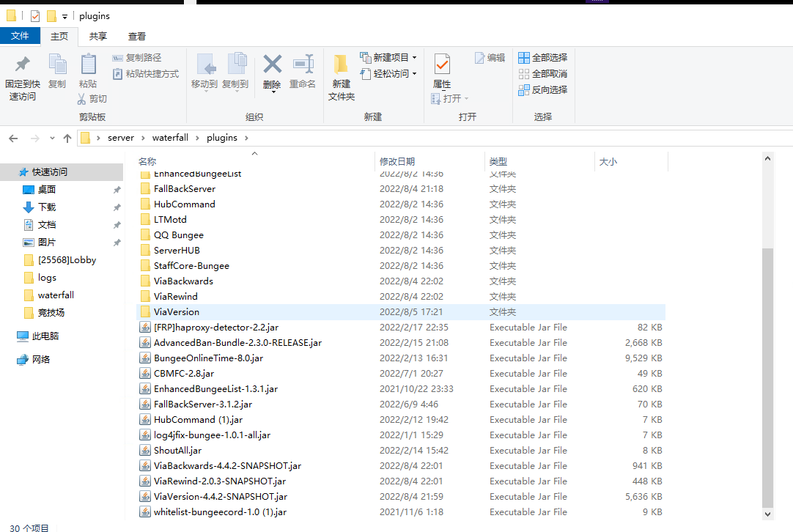Screen dimensions: 793x532
Task: Click jar icon of ShoutAll.jar
Action: (x=145, y=451)
